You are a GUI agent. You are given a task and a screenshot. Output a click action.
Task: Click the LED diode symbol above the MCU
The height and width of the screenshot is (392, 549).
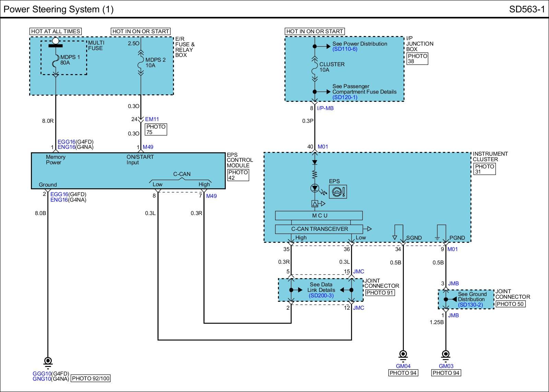point(315,188)
